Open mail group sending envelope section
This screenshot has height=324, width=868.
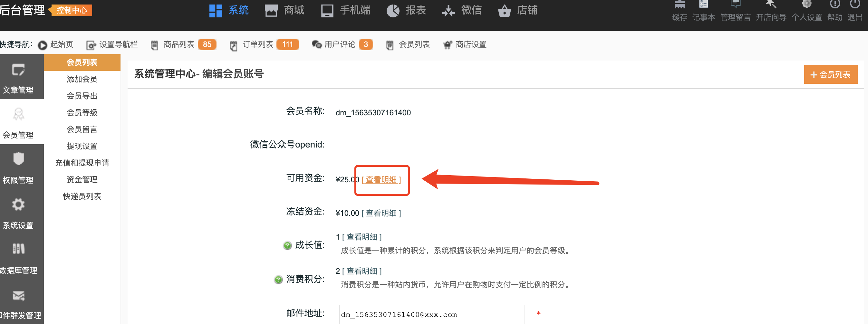click(x=18, y=304)
